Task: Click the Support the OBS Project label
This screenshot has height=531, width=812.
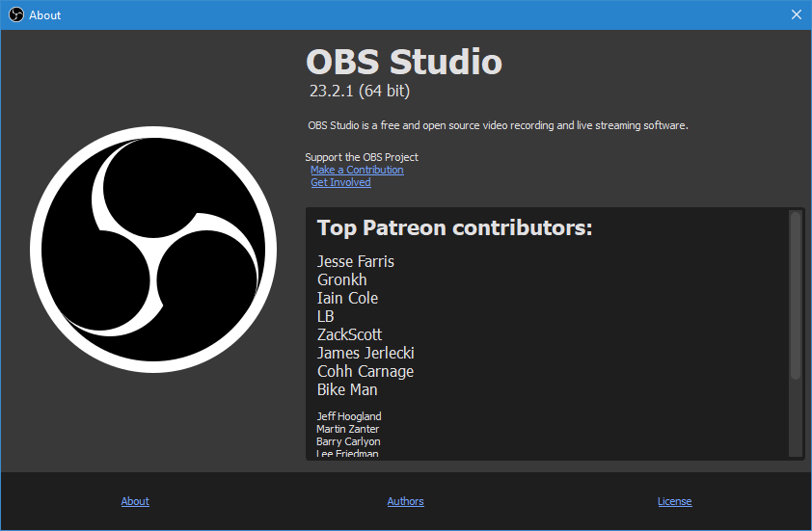Action: [x=362, y=157]
